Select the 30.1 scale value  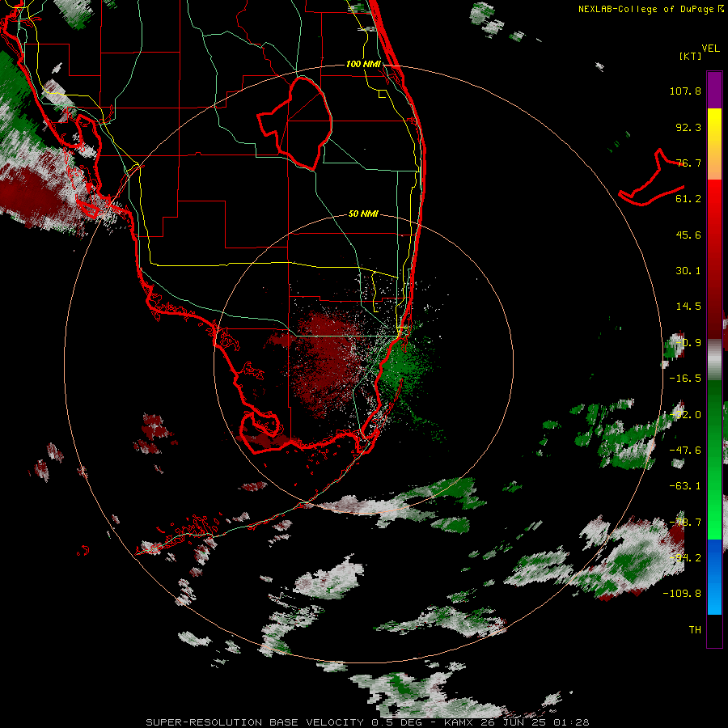pos(688,271)
